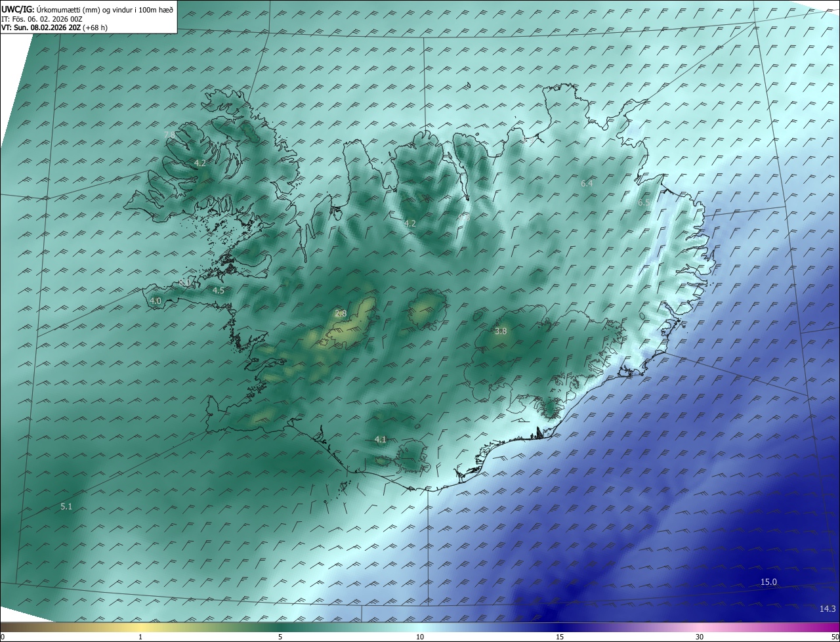Click the 'IT: Fös. 06. 02. 2026 00Z' line

41,19
